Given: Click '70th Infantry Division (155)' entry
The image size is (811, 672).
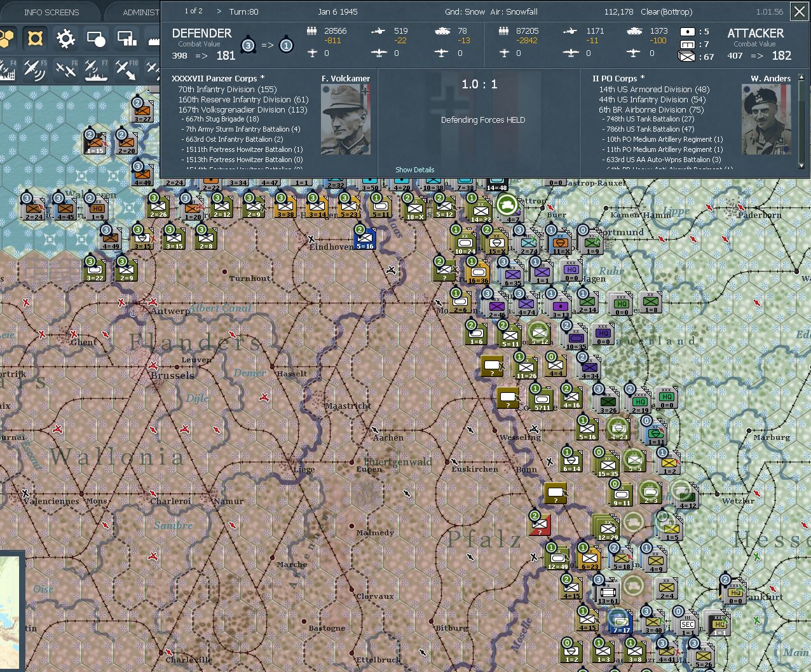Looking at the screenshot, I should [x=228, y=90].
